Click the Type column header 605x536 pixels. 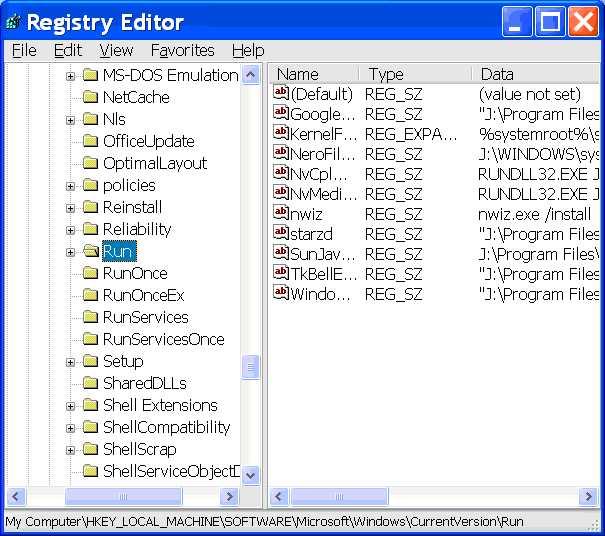point(414,74)
